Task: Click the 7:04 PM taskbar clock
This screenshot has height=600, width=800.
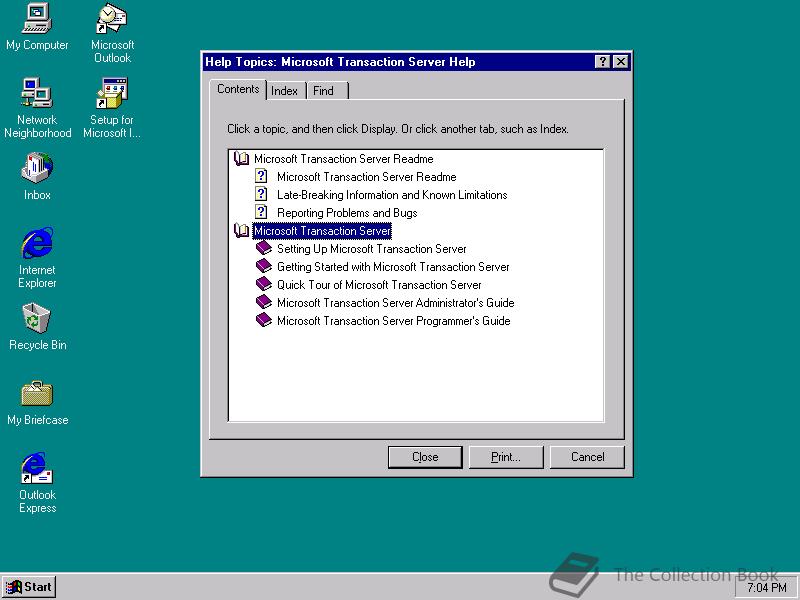Action: click(x=767, y=588)
